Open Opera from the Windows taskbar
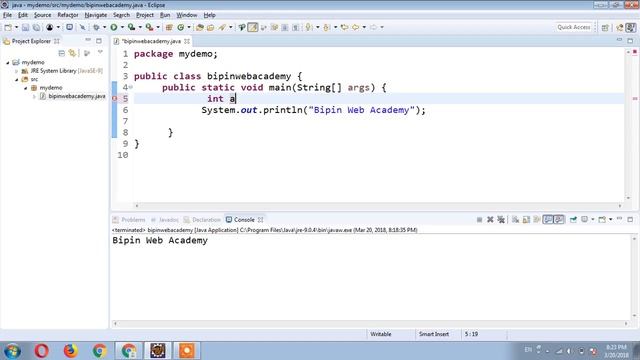This screenshot has width=640, height=360. (x=41, y=351)
